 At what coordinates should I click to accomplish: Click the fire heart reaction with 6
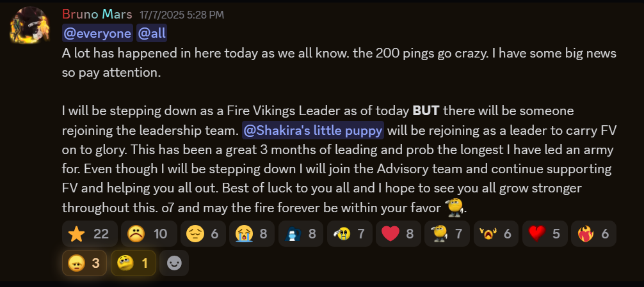[x=592, y=234]
